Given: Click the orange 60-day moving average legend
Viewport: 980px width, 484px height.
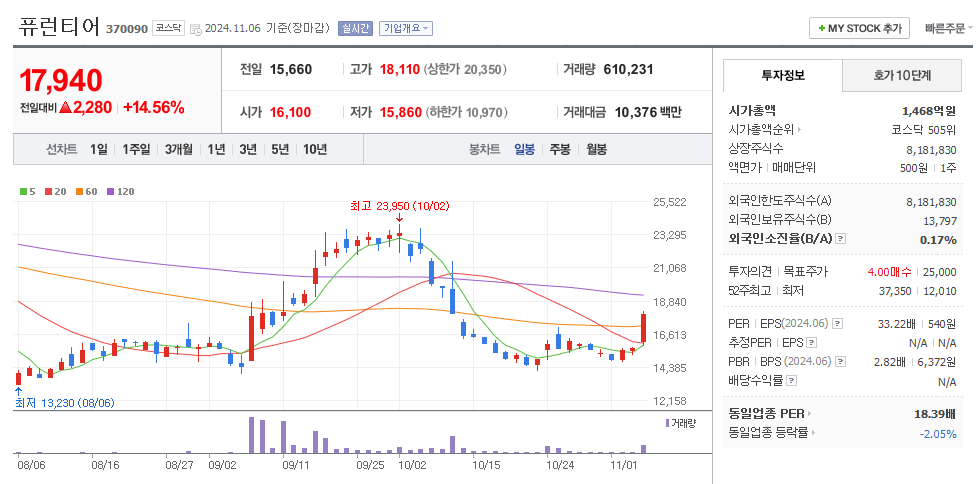Looking at the screenshot, I should (x=86, y=192).
